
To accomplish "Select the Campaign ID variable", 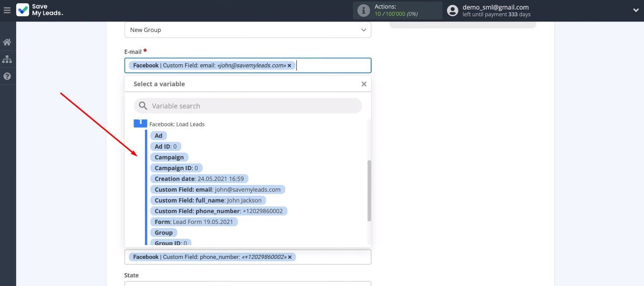I will point(176,168).
